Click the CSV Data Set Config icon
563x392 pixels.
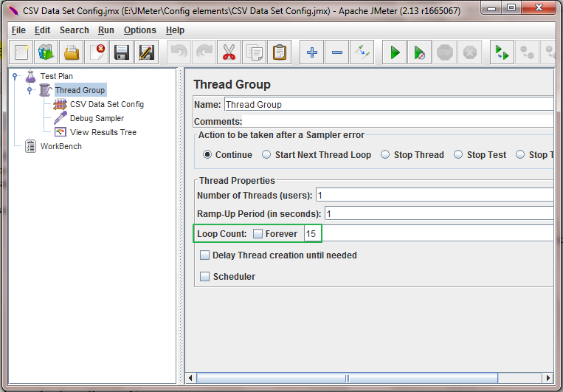[x=60, y=104]
